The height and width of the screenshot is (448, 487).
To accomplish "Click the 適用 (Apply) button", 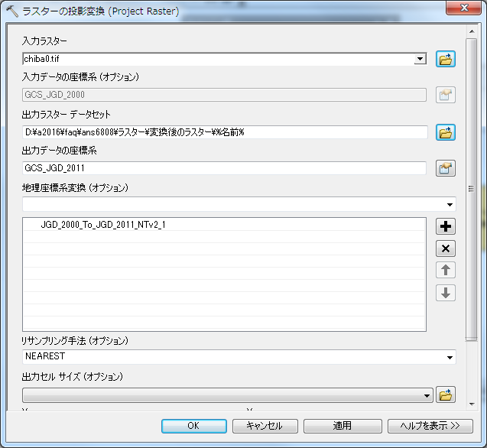I will point(343,426).
